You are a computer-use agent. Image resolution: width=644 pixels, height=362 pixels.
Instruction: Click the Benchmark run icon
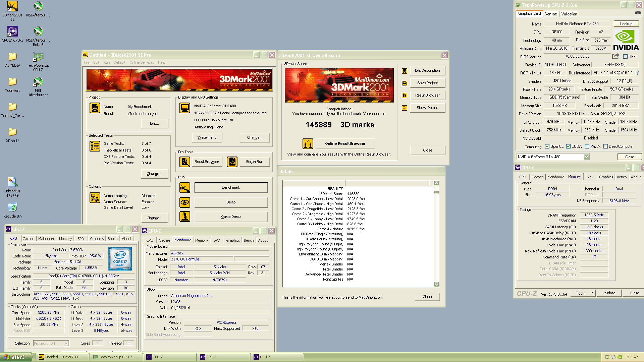click(185, 188)
